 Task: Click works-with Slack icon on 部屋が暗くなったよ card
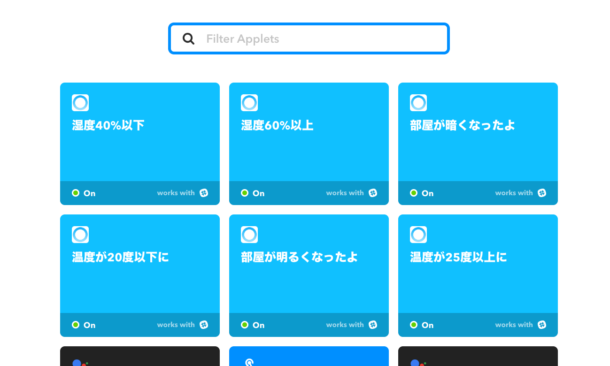coord(542,193)
